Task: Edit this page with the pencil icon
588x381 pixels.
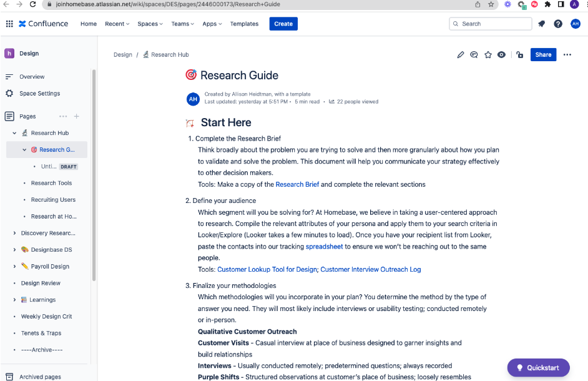Action: pos(461,55)
